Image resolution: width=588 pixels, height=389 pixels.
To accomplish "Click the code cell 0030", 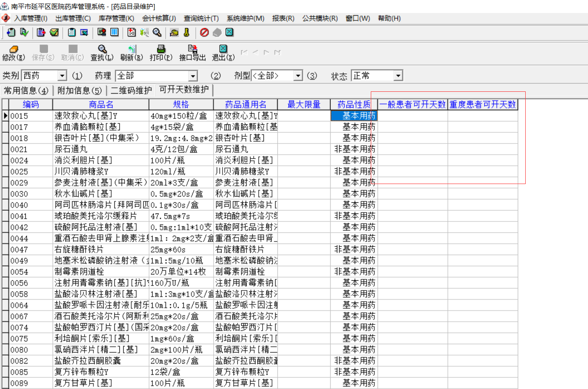I will pyautogui.click(x=31, y=194).
